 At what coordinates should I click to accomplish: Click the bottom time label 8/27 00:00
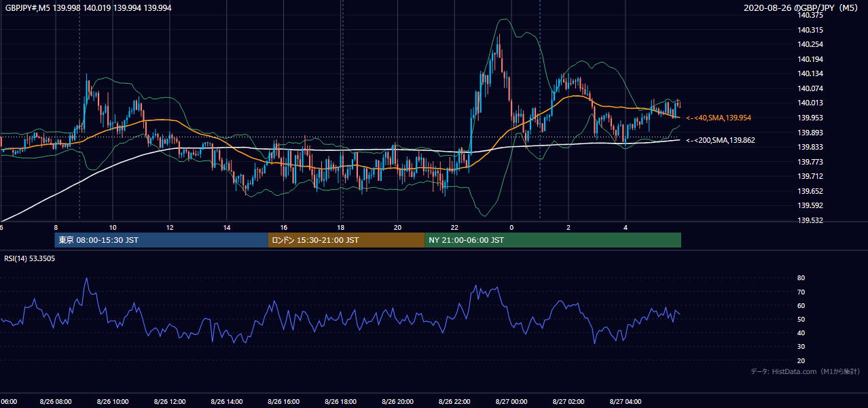point(511,402)
